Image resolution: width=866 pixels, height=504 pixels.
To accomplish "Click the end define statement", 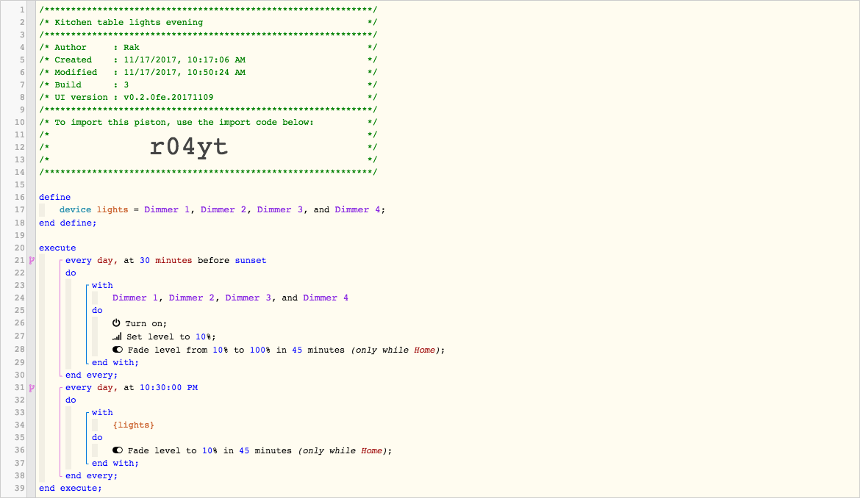I will click(68, 223).
